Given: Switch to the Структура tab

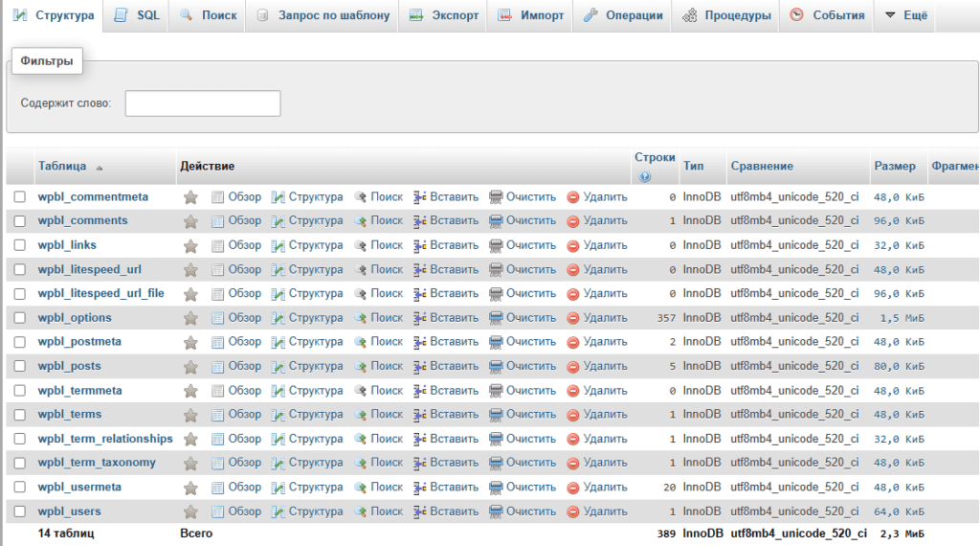Looking at the screenshot, I should [x=55, y=15].
